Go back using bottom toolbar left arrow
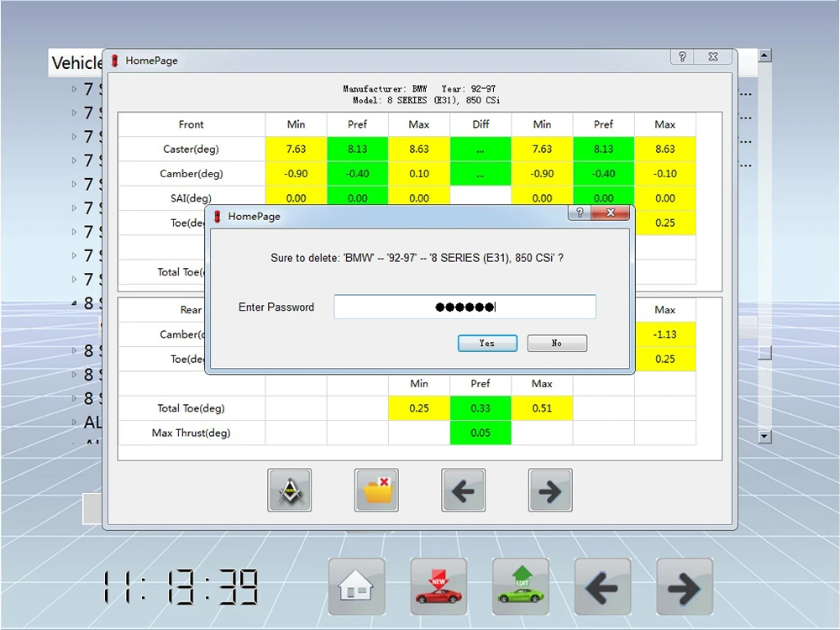The width and height of the screenshot is (840, 630). pyautogui.click(x=602, y=586)
